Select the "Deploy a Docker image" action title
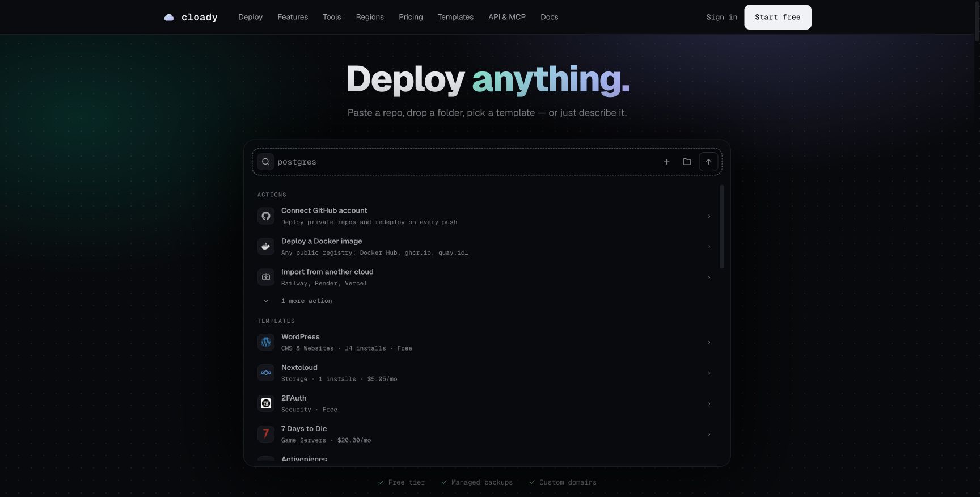This screenshot has height=497, width=980. [x=322, y=241]
